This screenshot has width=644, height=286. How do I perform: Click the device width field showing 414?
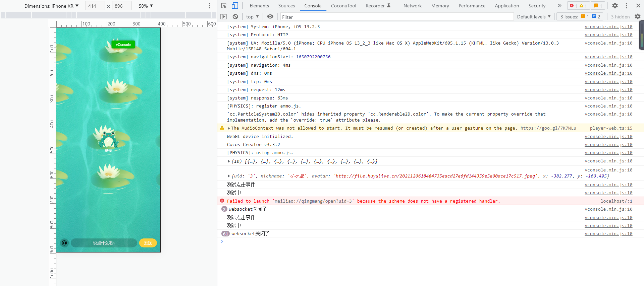[95, 6]
